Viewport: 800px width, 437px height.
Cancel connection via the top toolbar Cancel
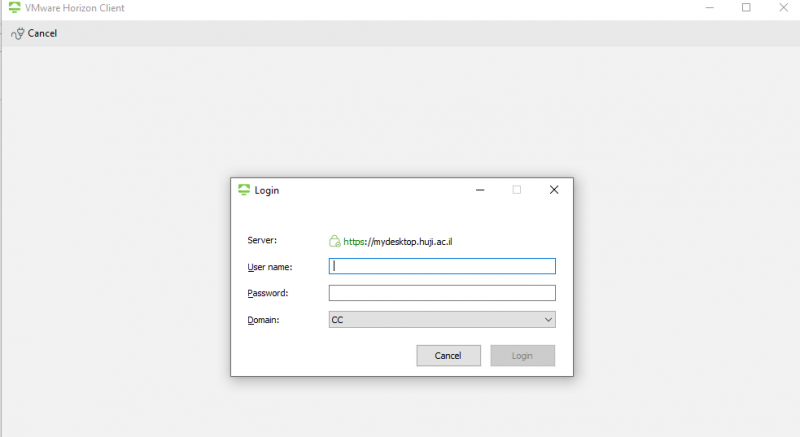coord(34,34)
